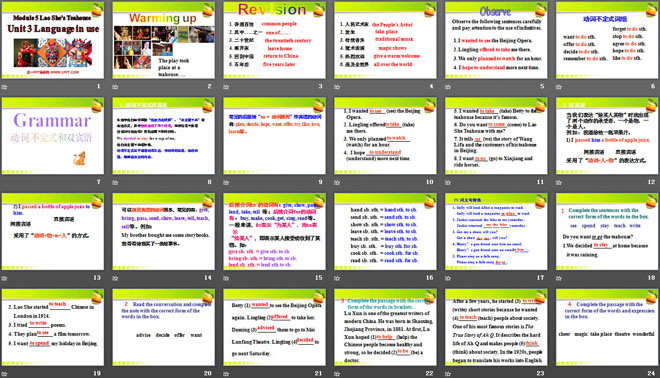This screenshot has width=660, height=378.
Task: Select slide 13 thumbnail
Action: pyautogui.click(x=53, y=232)
